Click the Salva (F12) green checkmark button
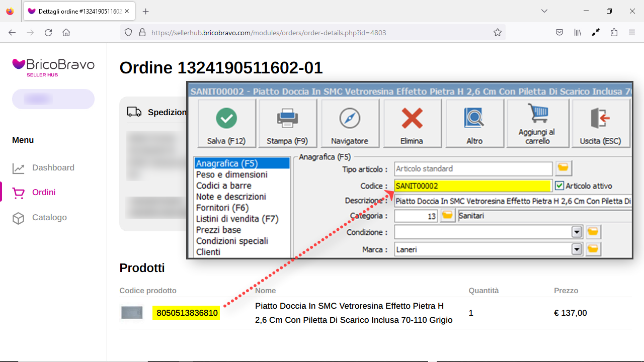The width and height of the screenshot is (644, 362). coord(227,124)
